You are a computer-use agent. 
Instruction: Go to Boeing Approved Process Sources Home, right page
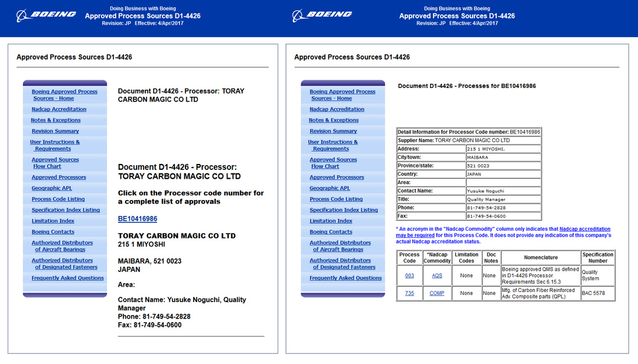point(342,95)
